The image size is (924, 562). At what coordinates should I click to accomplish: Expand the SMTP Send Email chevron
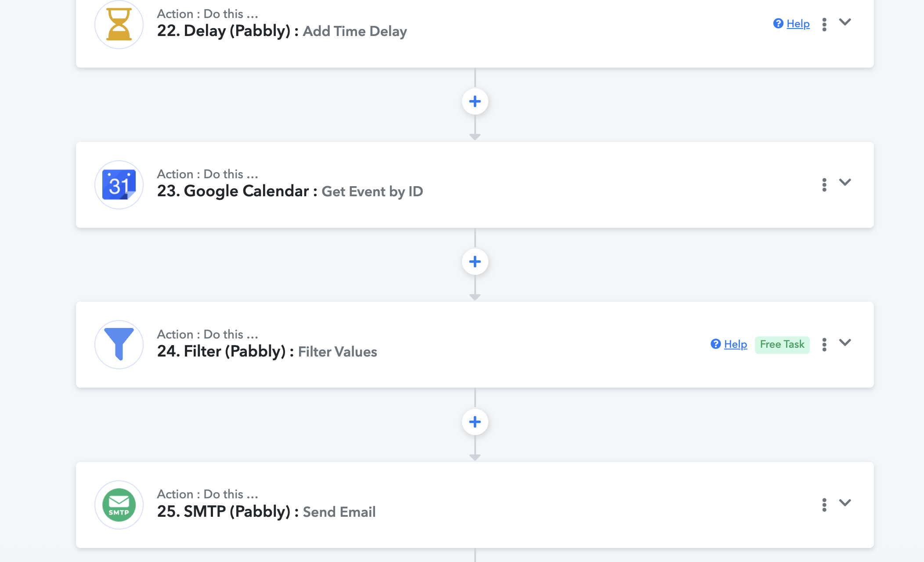point(845,503)
